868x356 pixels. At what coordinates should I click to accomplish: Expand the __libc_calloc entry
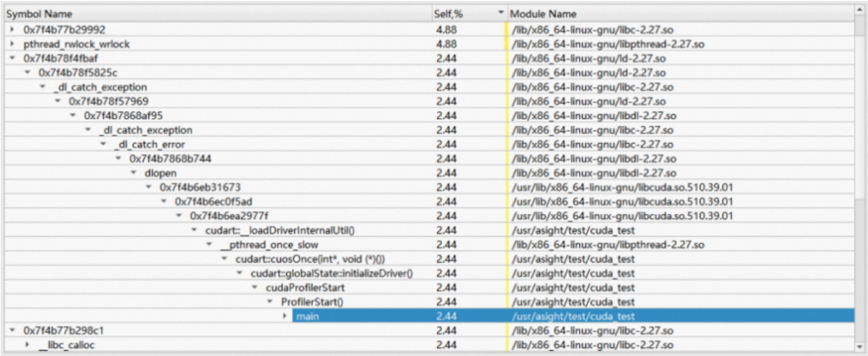tap(28, 345)
